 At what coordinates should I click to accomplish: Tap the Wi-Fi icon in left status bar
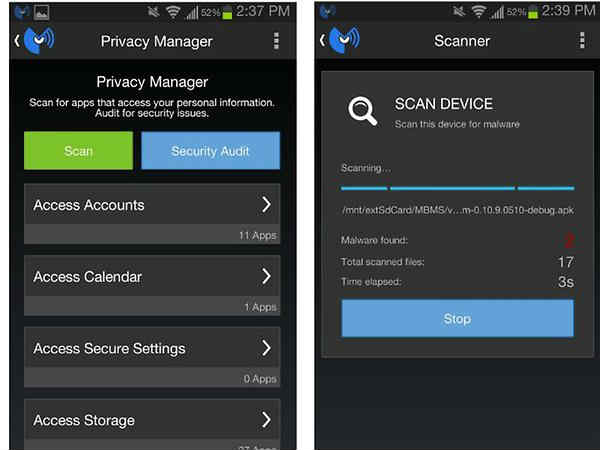[x=173, y=13]
